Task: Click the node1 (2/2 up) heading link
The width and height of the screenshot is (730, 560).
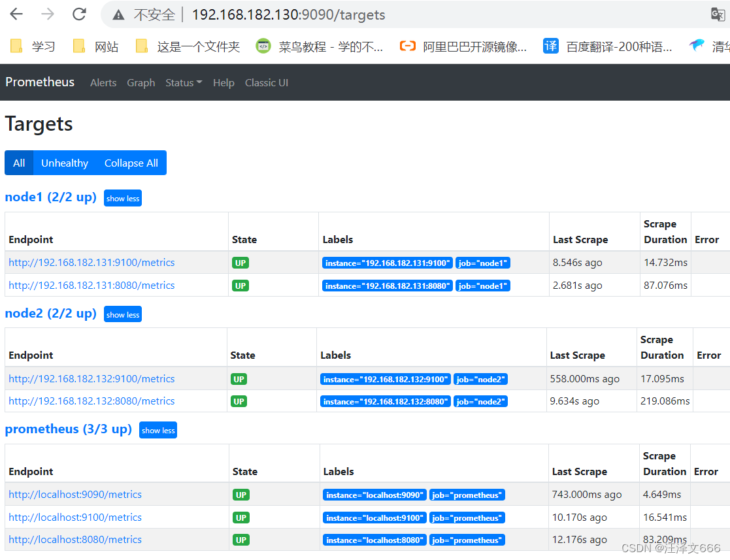Action: (51, 197)
